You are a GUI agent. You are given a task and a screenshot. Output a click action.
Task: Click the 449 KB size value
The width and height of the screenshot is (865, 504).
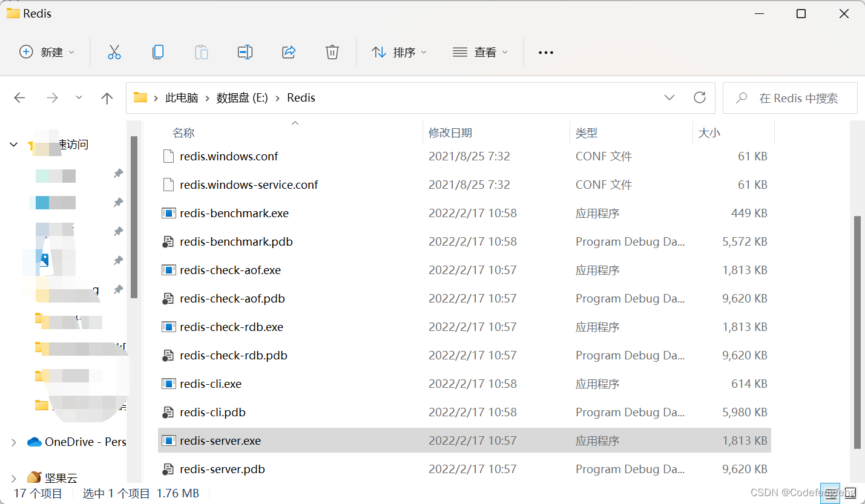[749, 213]
